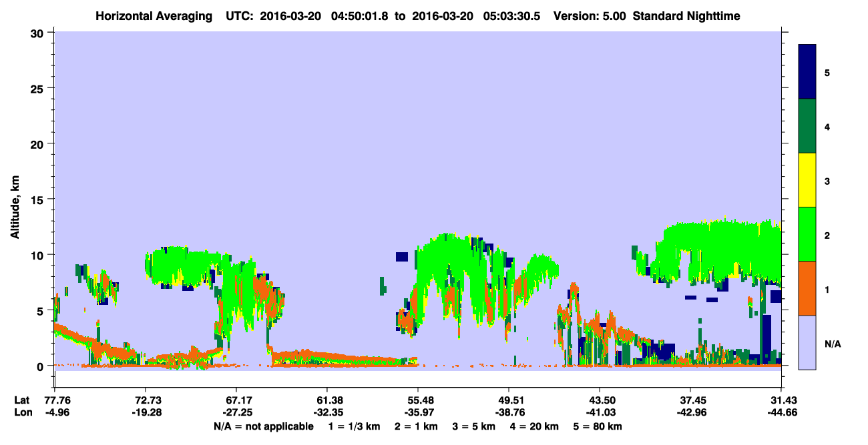The image size is (868, 445).
Task: Click the orange 1/3 km legend swatch
Action: click(x=807, y=288)
